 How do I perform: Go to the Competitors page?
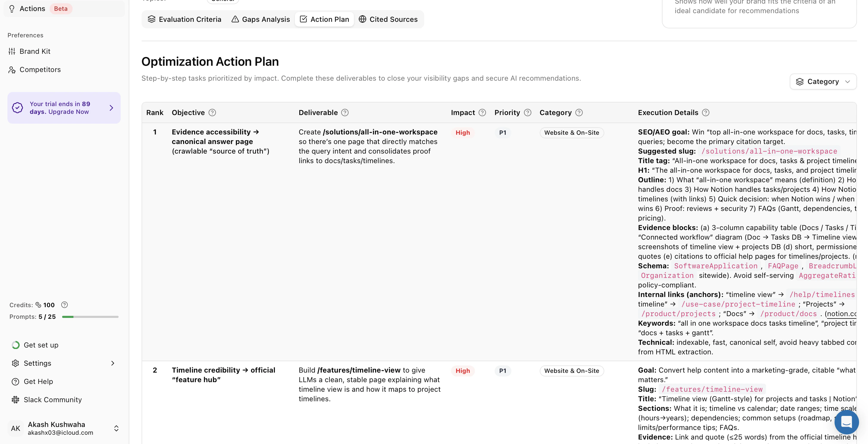(x=40, y=69)
